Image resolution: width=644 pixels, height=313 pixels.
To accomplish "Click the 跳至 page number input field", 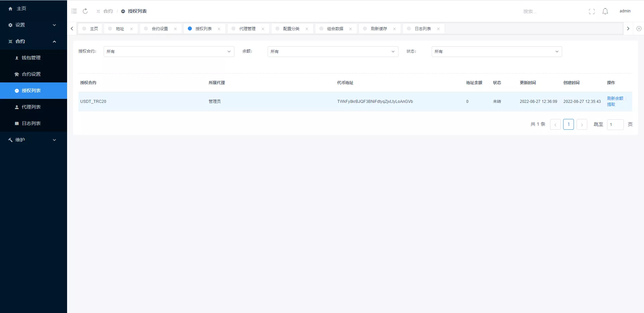I will (615, 124).
